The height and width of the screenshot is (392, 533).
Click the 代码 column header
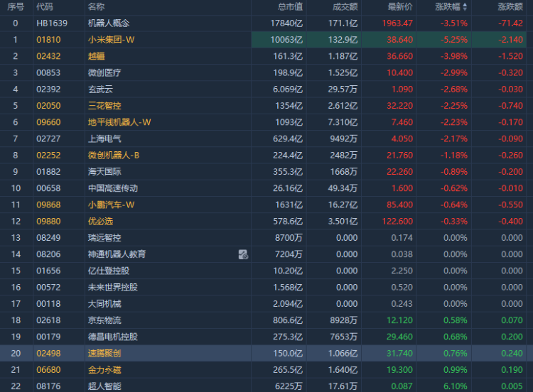point(44,7)
